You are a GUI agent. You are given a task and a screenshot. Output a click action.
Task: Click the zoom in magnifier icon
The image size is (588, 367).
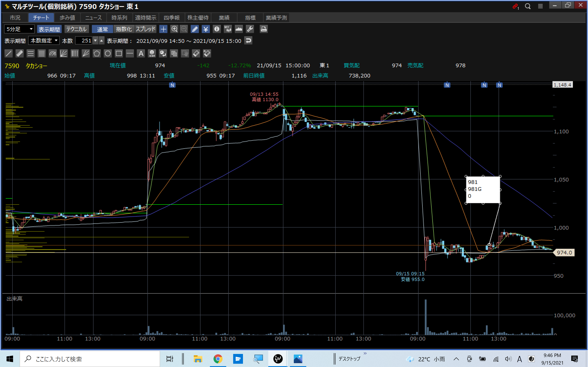[x=174, y=29]
